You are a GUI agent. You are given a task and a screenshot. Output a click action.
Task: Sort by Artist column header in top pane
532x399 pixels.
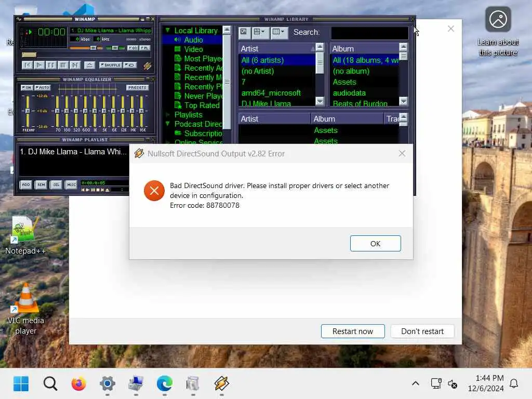pos(277,48)
